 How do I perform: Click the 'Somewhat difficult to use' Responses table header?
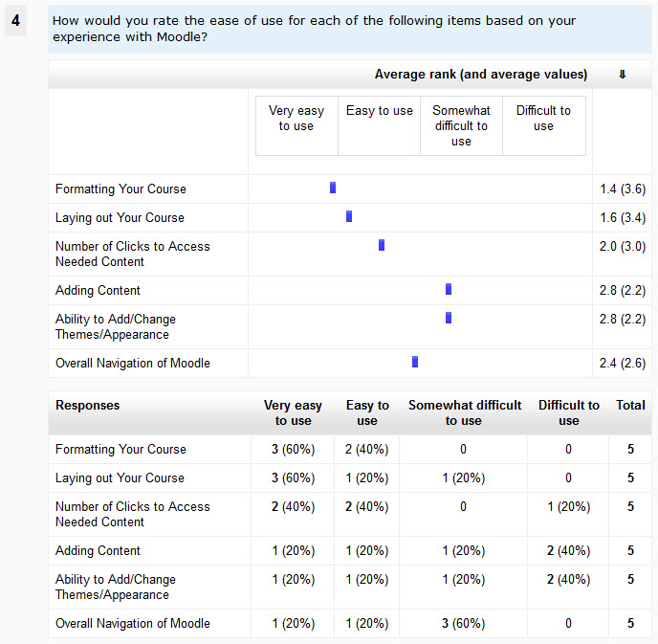(465, 412)
